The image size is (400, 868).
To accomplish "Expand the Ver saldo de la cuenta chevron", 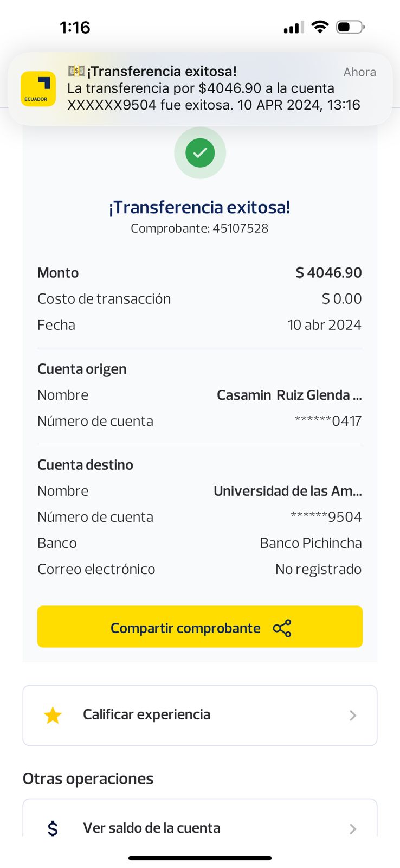I will coord(353,829).
